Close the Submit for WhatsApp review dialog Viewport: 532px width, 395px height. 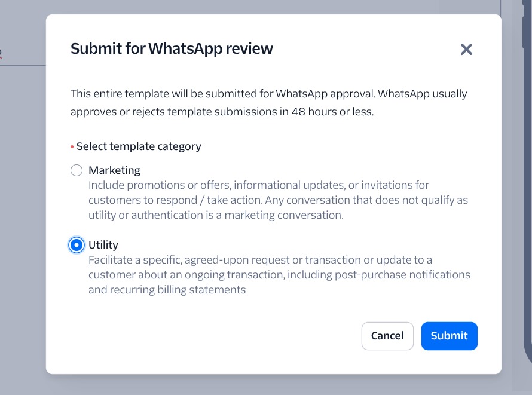point(466,50)
